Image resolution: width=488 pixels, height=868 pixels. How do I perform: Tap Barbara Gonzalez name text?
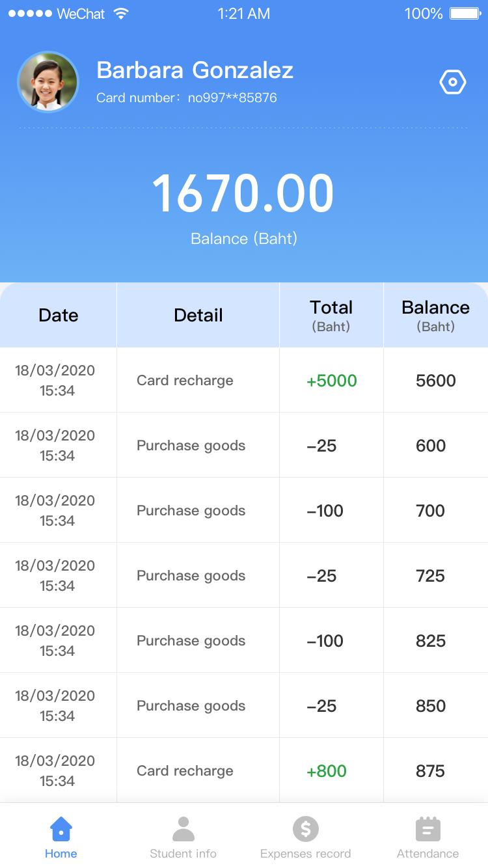(x=195, y=70)
